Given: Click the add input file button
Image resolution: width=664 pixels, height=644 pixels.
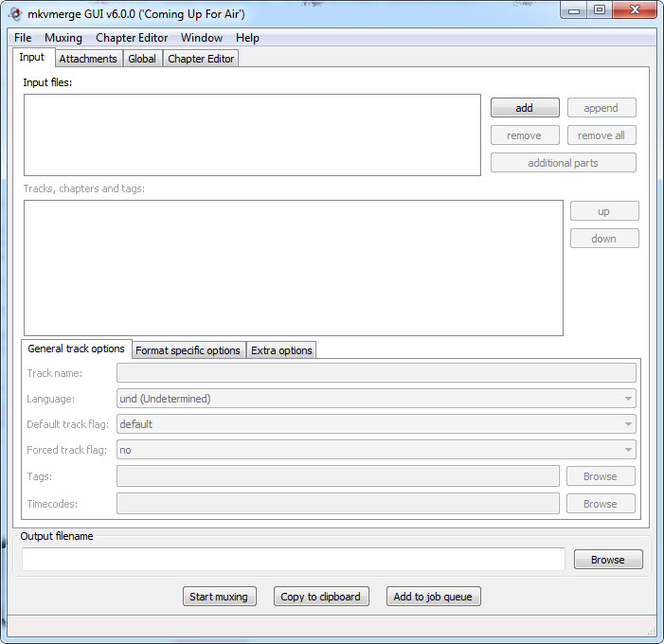Looking at the screenshot, I should coord(525,108).
